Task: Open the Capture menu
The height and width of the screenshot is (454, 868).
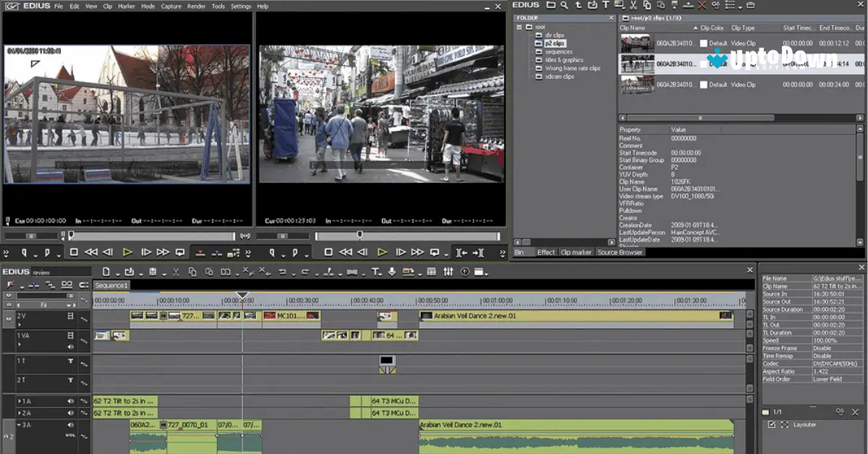Action: 171,6
